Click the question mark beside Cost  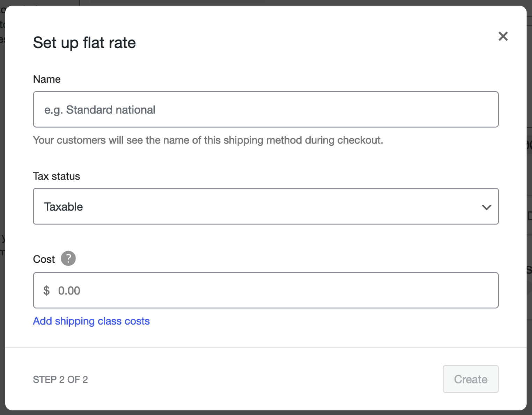tap(68, 259)
